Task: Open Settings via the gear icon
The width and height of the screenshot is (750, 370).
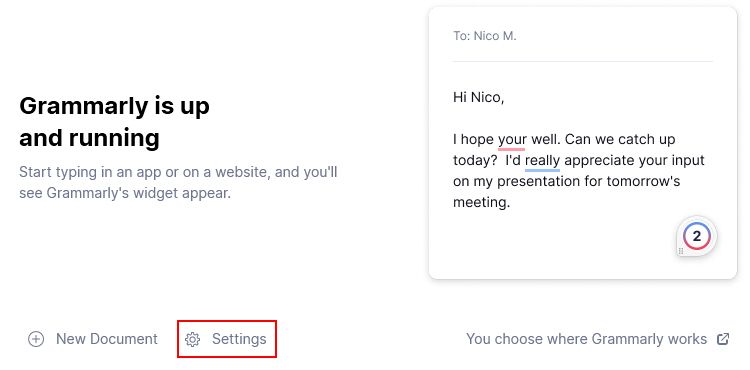Action: [192, 339]
